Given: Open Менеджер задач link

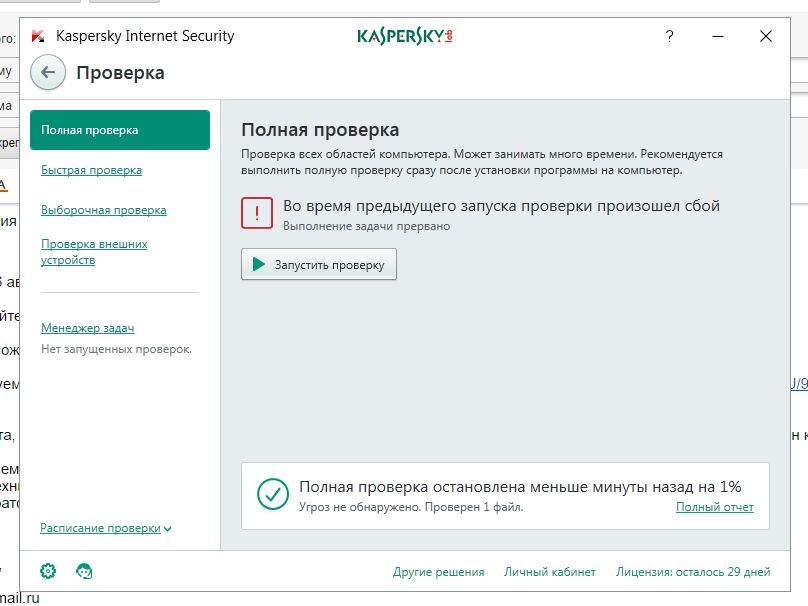Looking at the screenshot, I should (x=88, y=328).
